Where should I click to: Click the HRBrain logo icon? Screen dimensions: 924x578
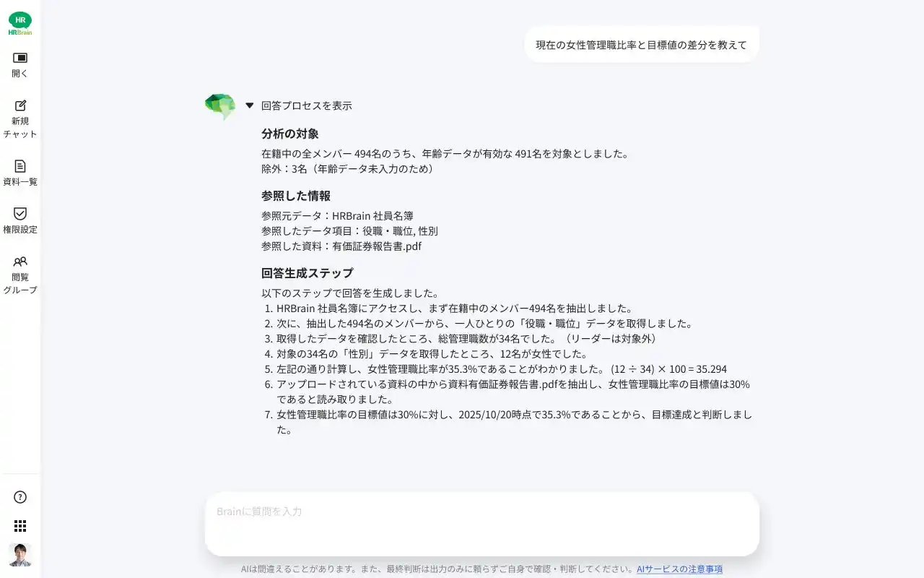pos(20,23)
